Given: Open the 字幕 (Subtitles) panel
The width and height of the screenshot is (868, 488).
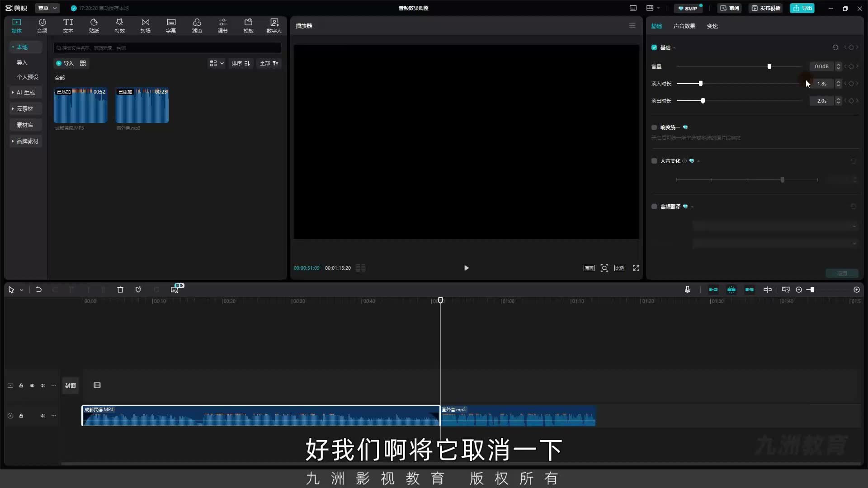Looking at the screenshot, I should (x=171, y=26).
